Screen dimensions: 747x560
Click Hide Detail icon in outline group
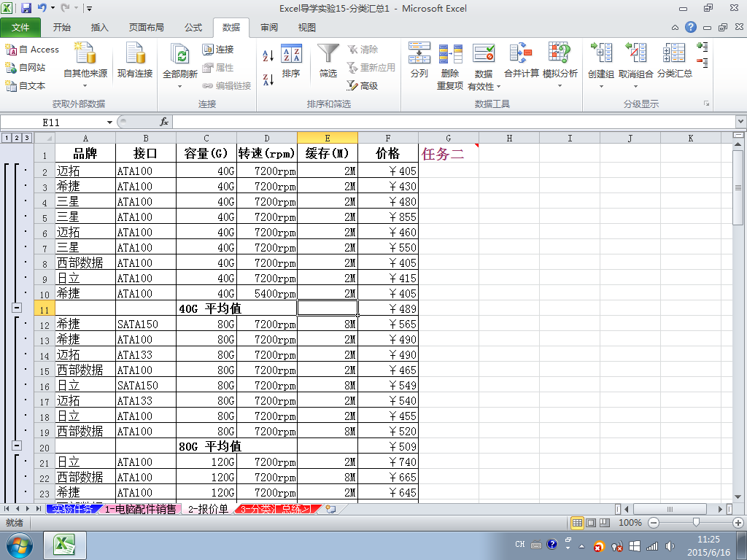point(703,63)
